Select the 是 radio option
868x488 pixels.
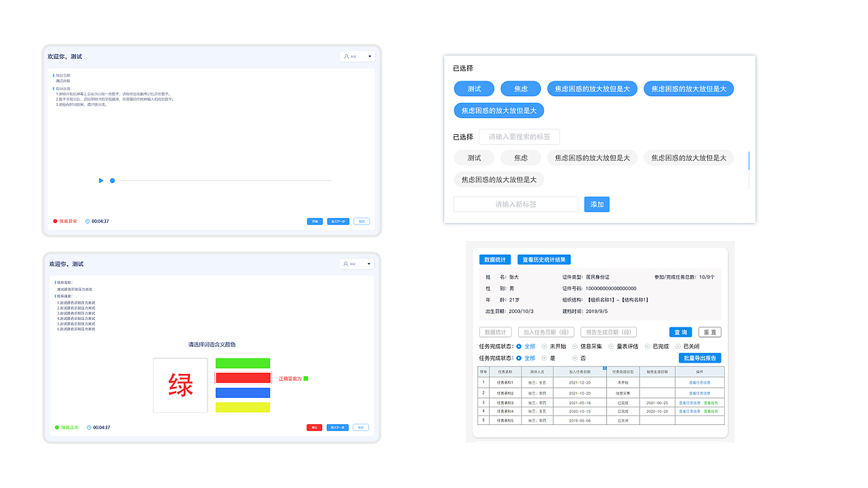click(545, 358)
